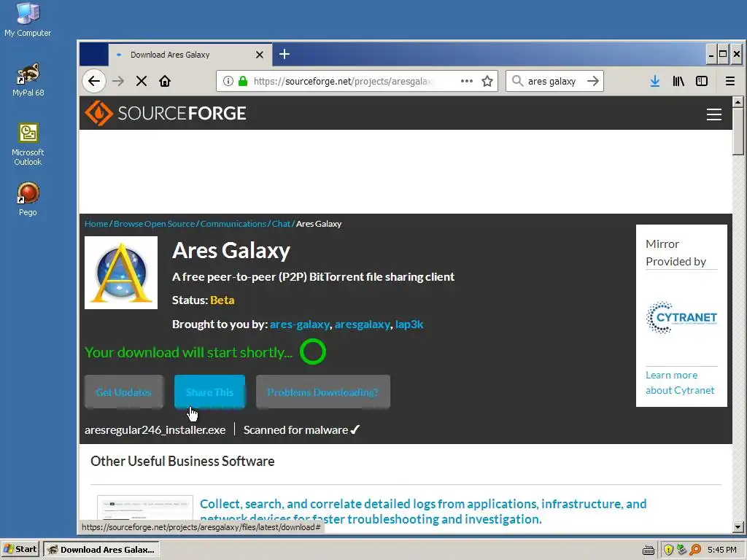
Task: Click the aresregular246_installer.exe filename
Action: click(155, 429)
